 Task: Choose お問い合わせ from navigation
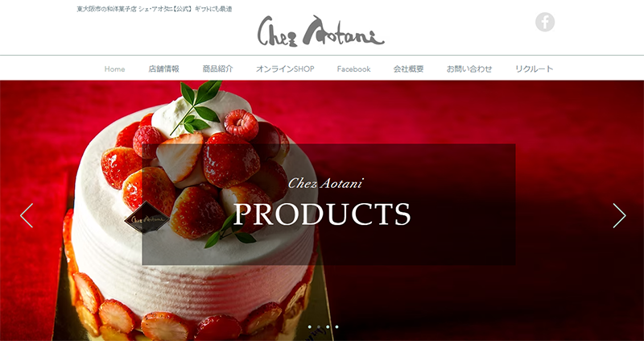[469, 69]
